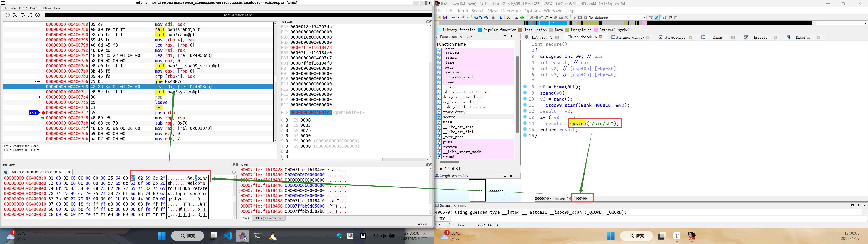Click the Run icon in edb toolbar

(38, 15)
